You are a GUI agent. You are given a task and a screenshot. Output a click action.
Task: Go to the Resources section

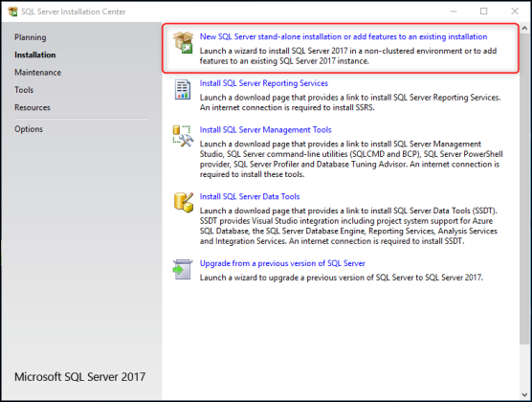click(x=33, y=107)
